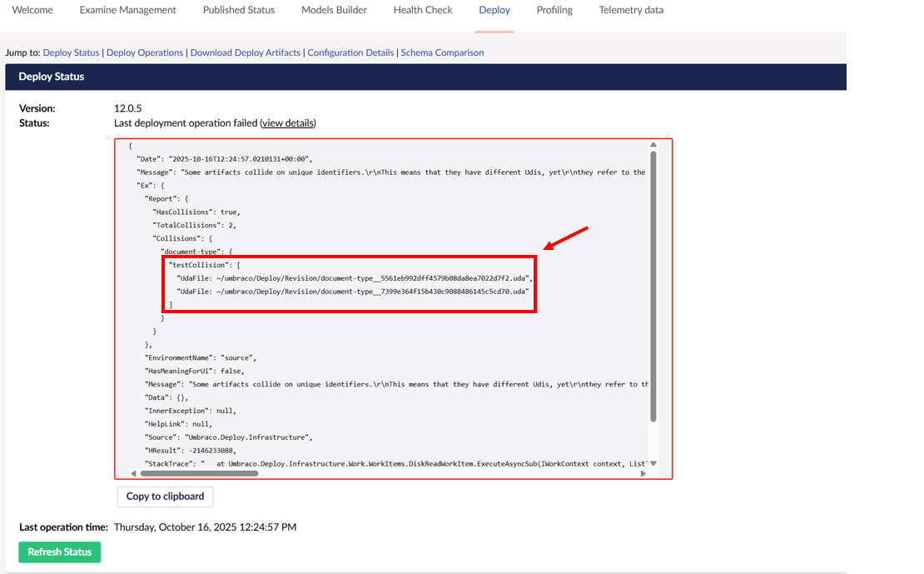Follow the Download Deploy Artifacts link
Screen dimensions: 924x574
(x=246, y=52)
